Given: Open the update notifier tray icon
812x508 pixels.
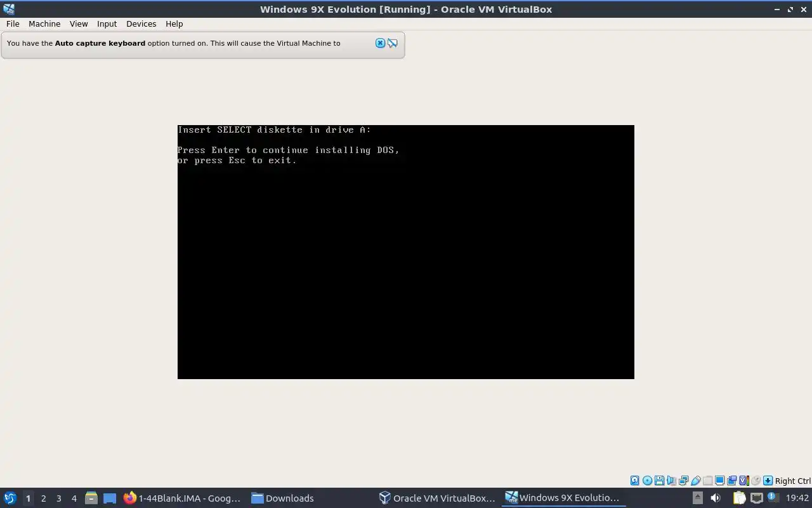Looking at the screenshot, I should tap(772, 497).
